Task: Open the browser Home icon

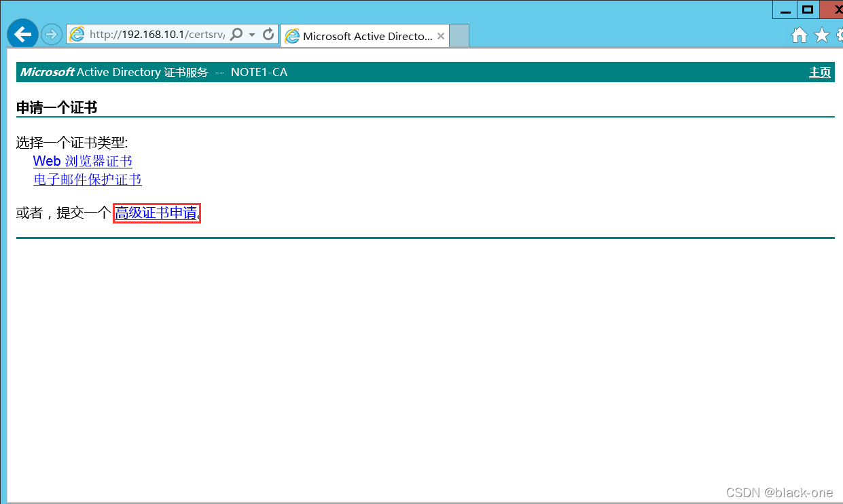Action: tap(800, 35)
